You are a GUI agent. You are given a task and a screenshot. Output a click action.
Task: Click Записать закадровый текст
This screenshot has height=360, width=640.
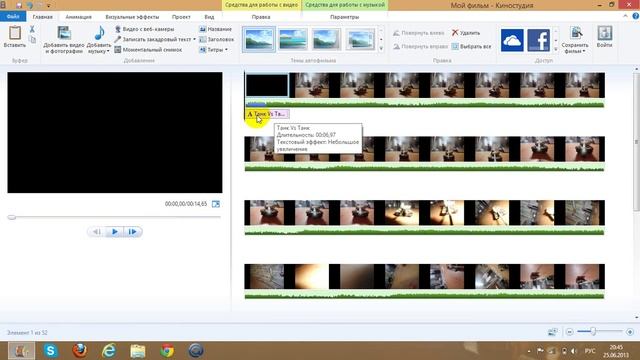(x=153, y=40)
